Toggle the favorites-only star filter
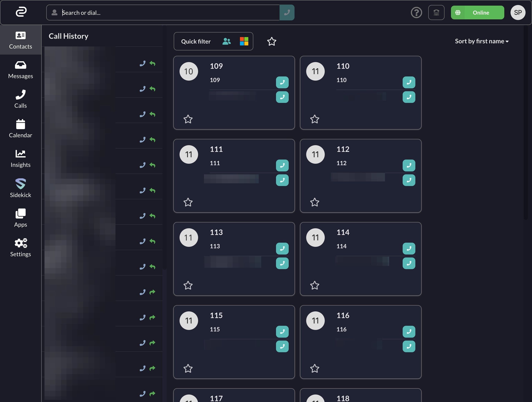 point(272,42)
